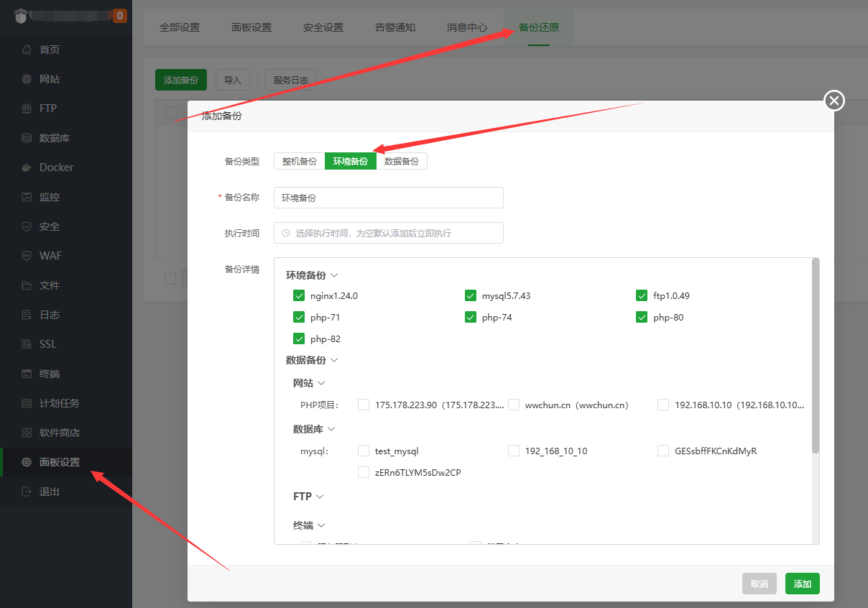
Task: Click the 安全 shield icon in sidebar
Action: [27, 226]
